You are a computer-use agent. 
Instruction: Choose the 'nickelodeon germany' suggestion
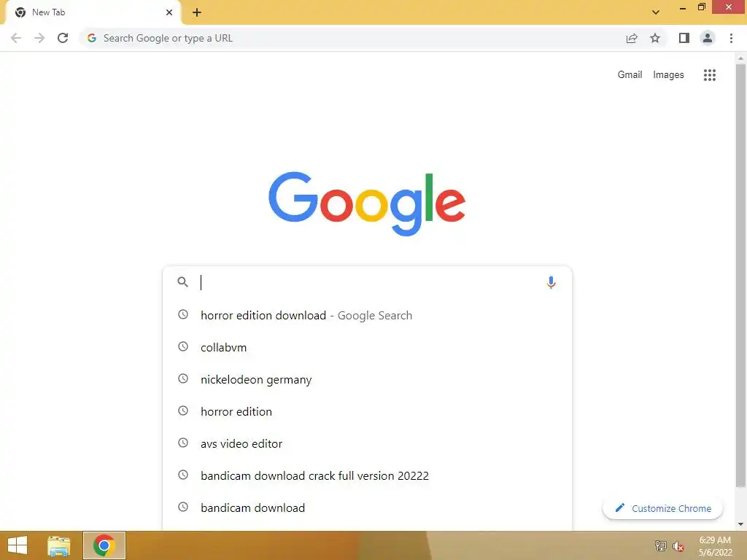[367, 379]
